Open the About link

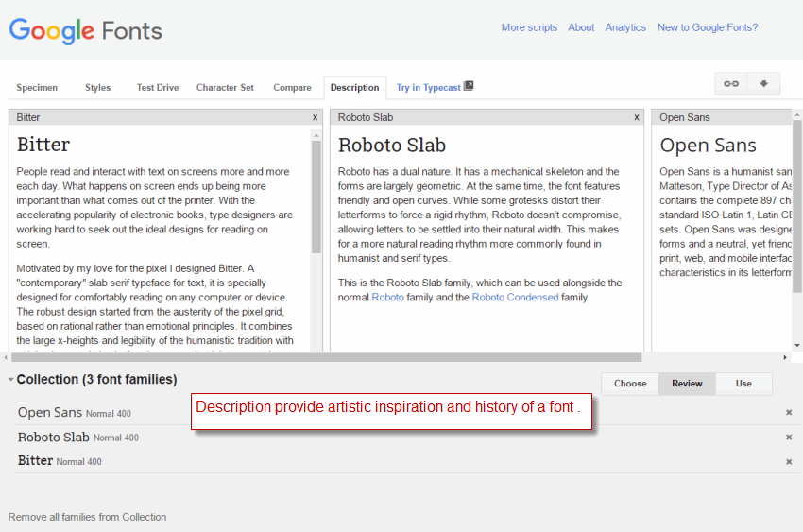581,27
